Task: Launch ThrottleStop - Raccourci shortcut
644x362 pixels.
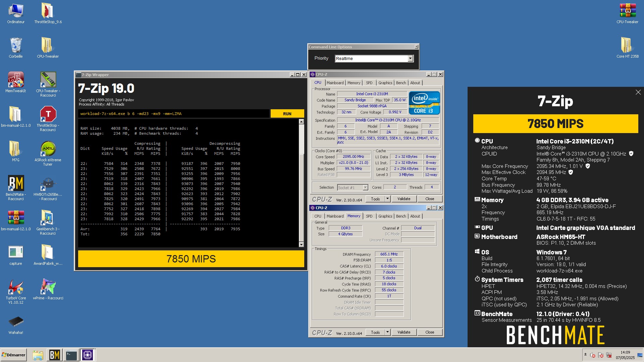Action: click(48, 119)
